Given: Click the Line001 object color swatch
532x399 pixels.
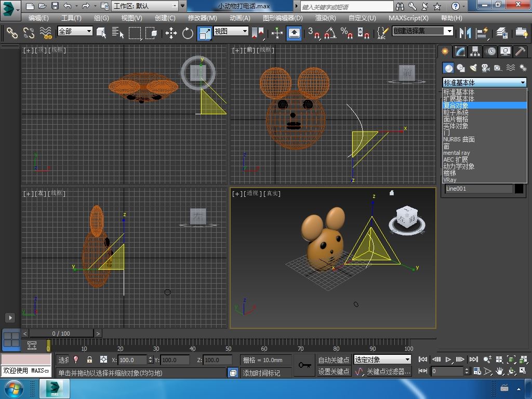Looking at the screenshot, I should coord(519,189).
